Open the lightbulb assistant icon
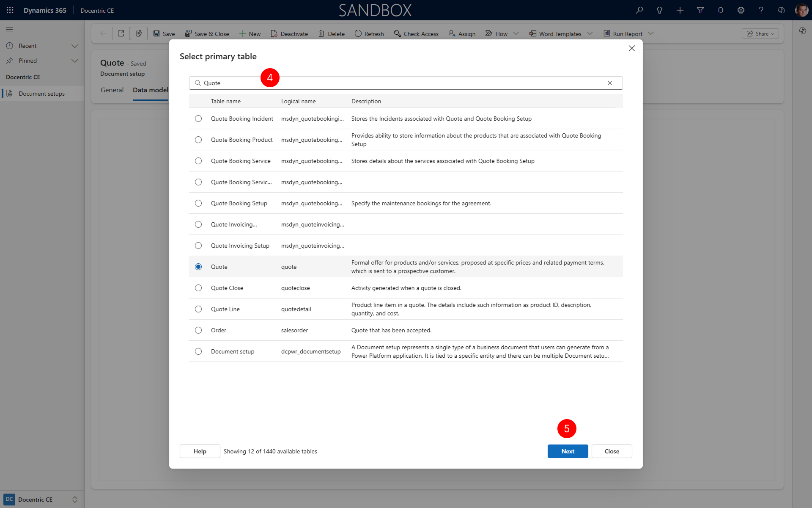Viewport: 812px width, 508px height. 660,10
